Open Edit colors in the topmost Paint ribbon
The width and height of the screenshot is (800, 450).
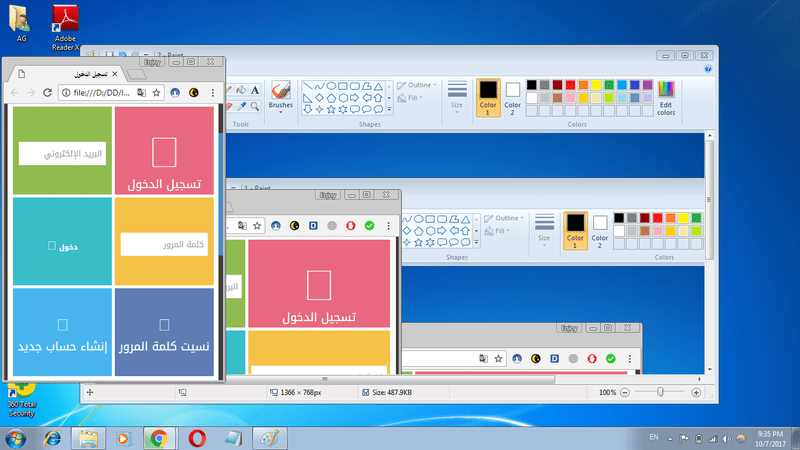666,98
